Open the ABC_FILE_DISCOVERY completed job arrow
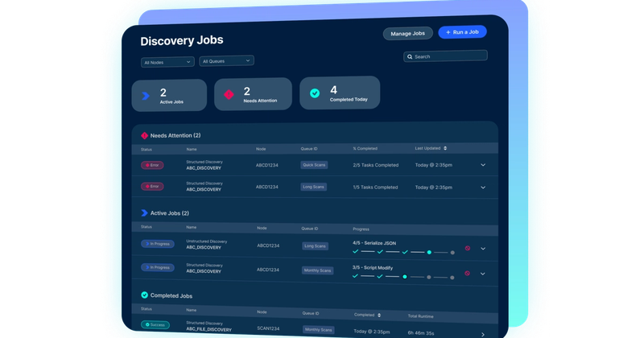Image resolution: width=644 pixels, height=338 pixels. click(482, 335)
